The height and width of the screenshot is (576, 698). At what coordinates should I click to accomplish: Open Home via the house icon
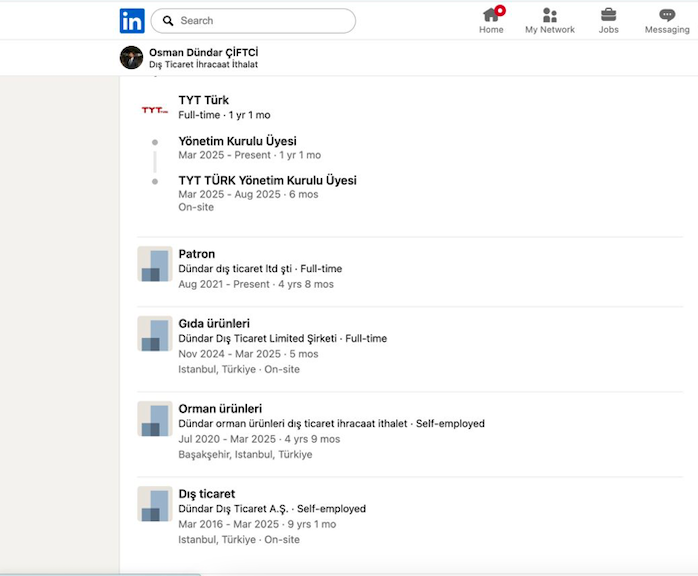[x=491, y=15]
